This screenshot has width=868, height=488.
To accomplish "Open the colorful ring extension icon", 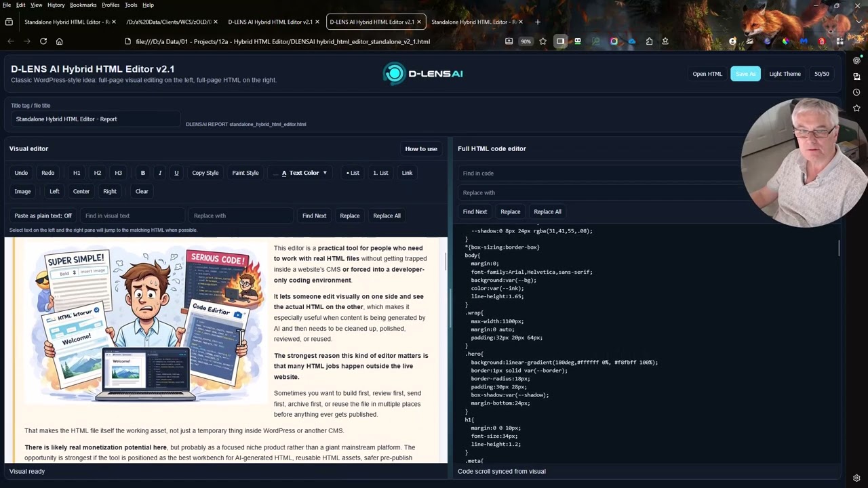I will coord(614,41).
